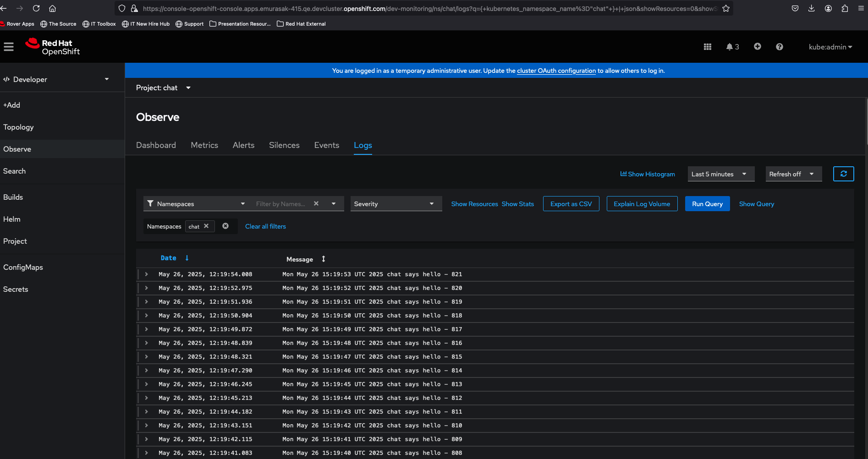Clear the Namespaces filter group
This screenshot has width=868, height=459.
(x=225, y=226)
